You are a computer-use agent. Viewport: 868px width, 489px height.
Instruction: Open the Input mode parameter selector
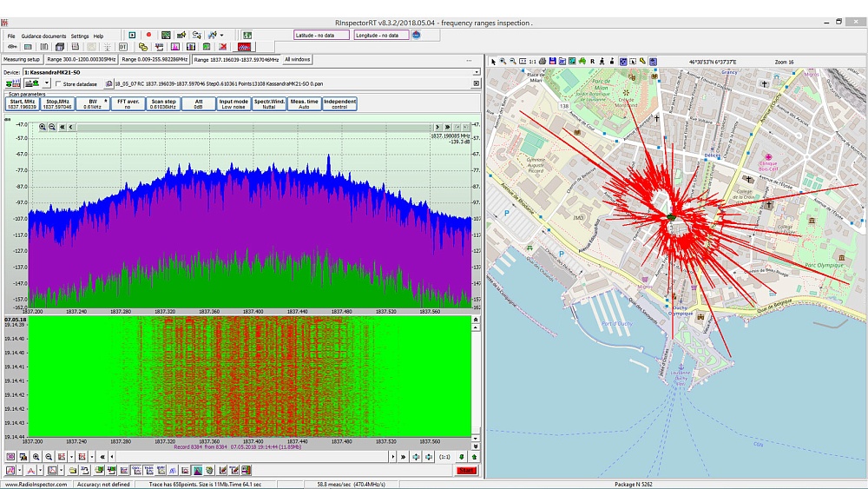coord(233,103)
